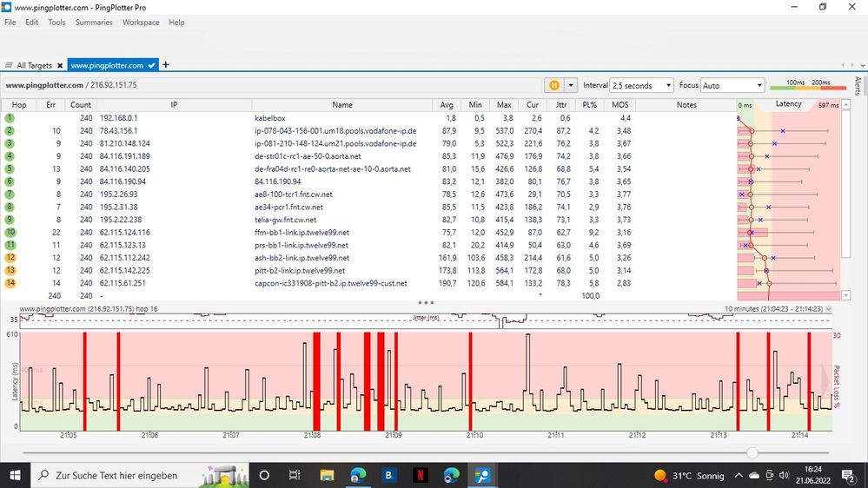868x488 pixels.
Task: Select hop 3 green circle icon
Action: coord(10,143)
